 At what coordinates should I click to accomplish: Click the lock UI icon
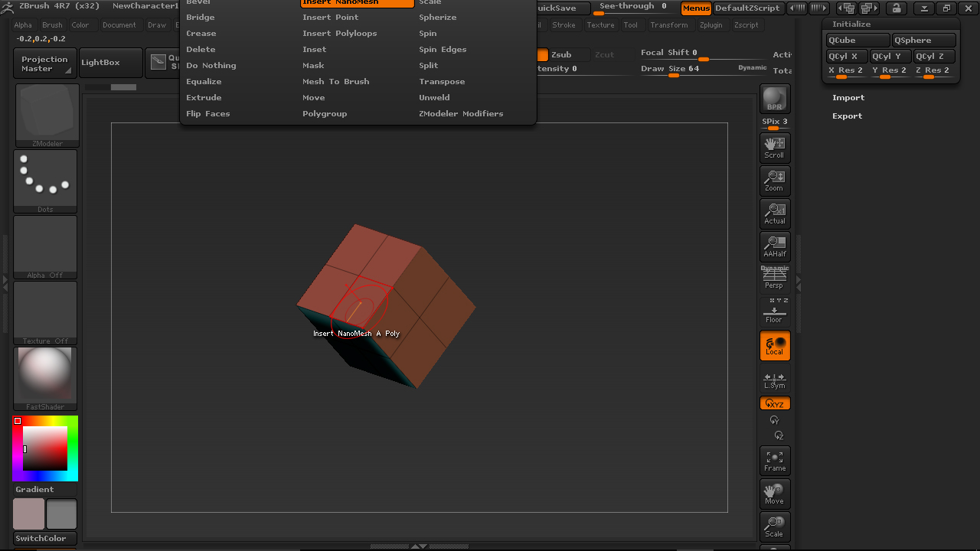[896, 8]
